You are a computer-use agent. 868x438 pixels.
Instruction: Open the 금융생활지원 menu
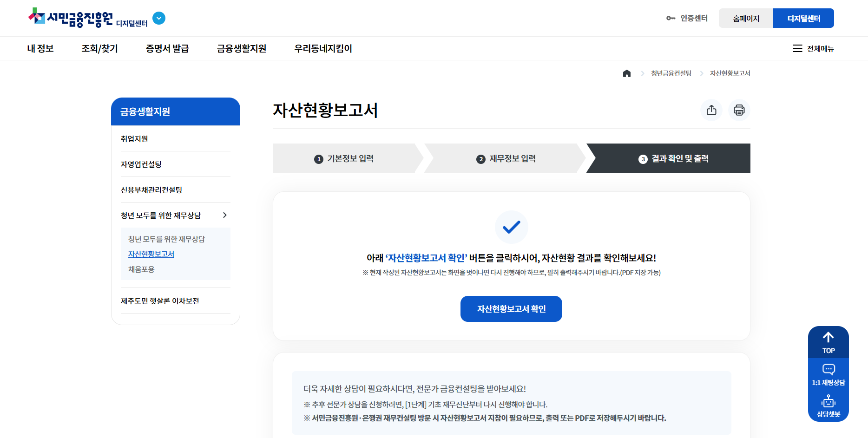pyautogui.click(x=242, y=48)
